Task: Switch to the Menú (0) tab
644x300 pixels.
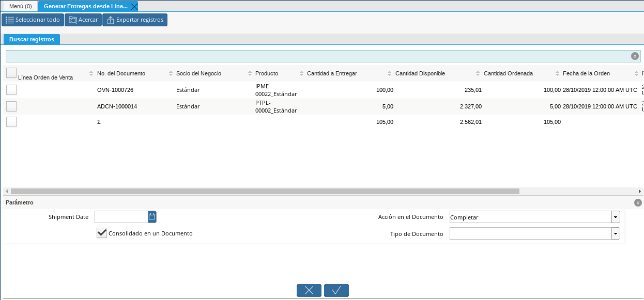Action: point(21,7)
